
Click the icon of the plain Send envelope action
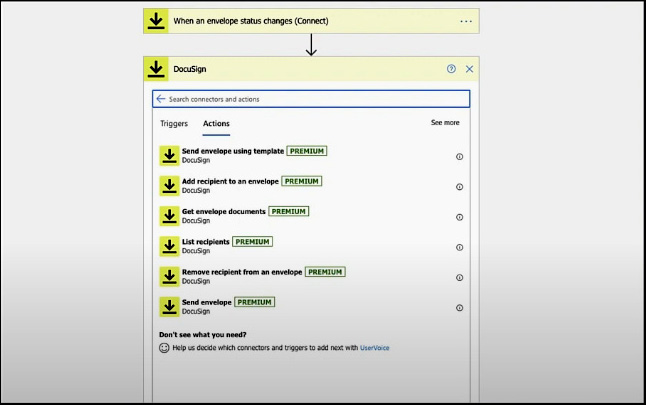tap(169, 307)
